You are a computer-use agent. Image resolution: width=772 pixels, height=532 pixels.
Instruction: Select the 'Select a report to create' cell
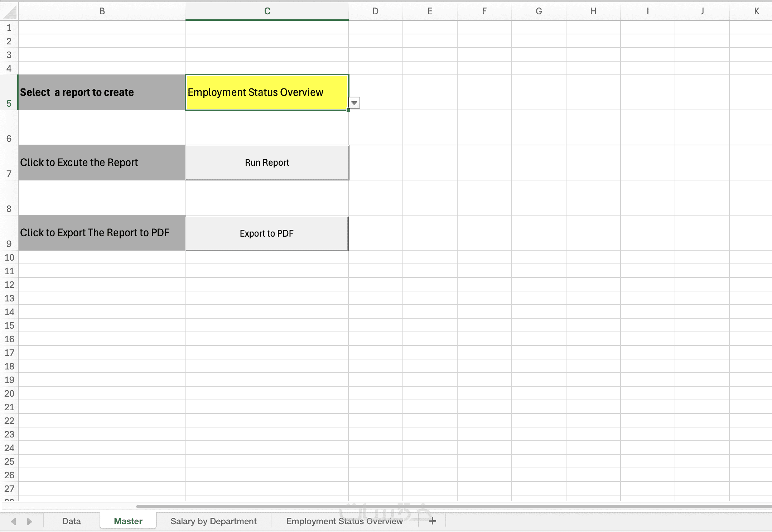pyautogui.click(x=102, y=92)
